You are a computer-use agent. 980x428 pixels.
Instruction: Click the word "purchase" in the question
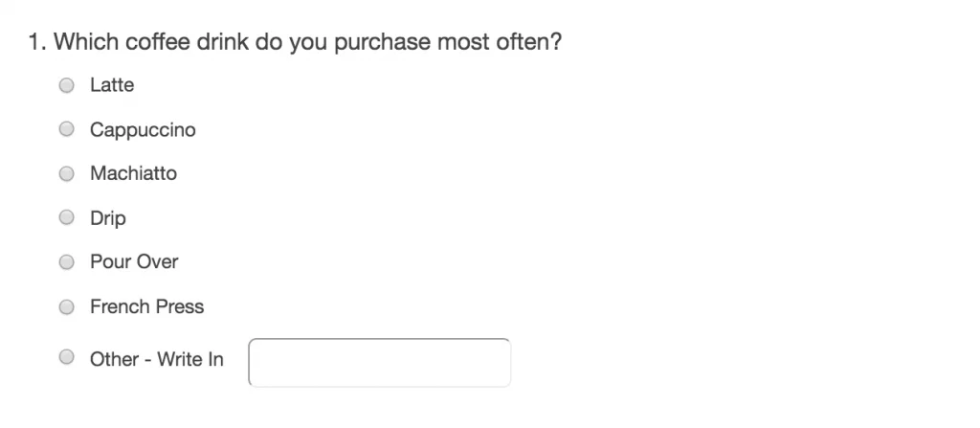382,43
